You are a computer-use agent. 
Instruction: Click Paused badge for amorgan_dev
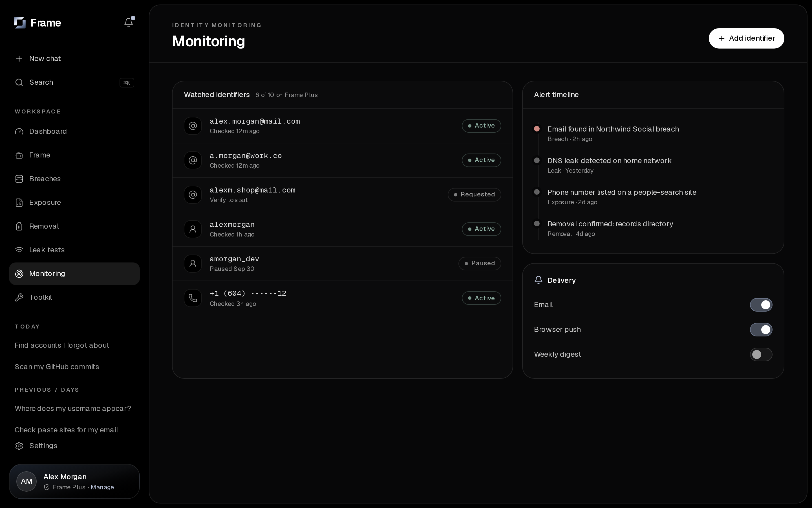[480, 263]
